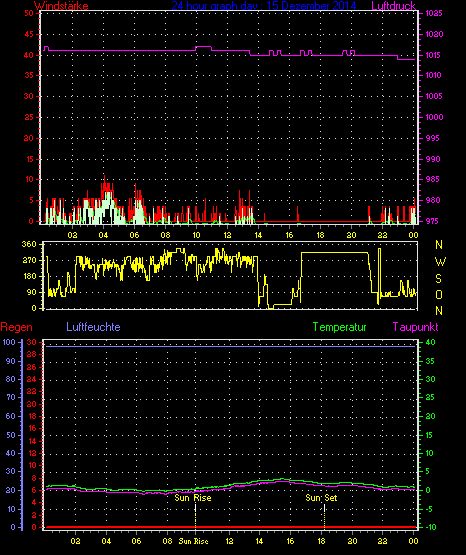
Task: Click the Luftdruck title label
Action: pyautogui.click(x=393, y=6)
